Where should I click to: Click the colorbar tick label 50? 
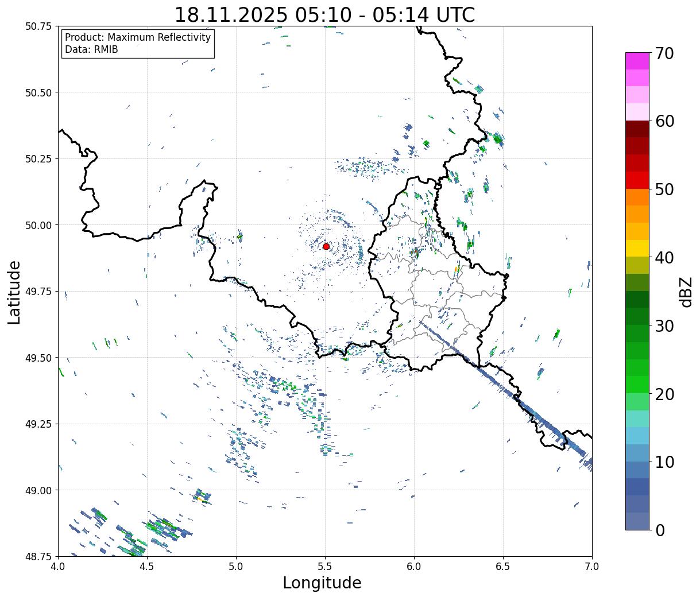[664, 189]
